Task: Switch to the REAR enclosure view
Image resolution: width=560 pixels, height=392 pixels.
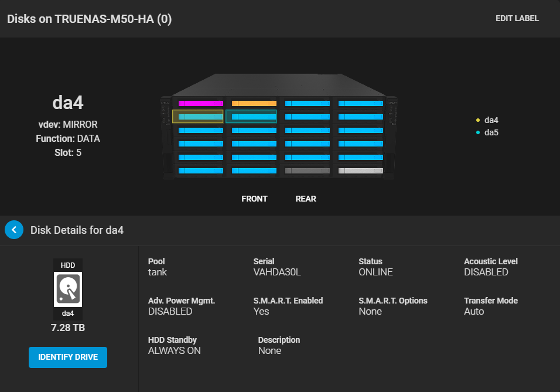Action: tap(306, 199)
